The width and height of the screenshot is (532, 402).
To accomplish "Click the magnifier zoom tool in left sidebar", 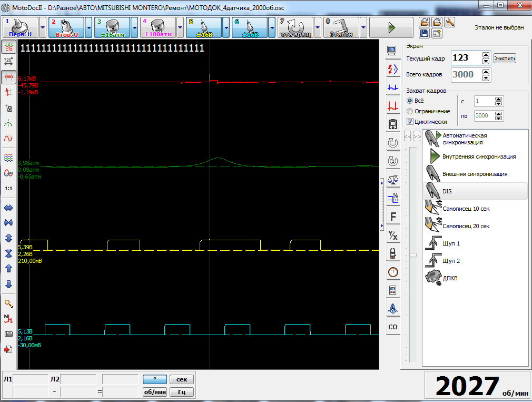I will (x=8, y=303).
